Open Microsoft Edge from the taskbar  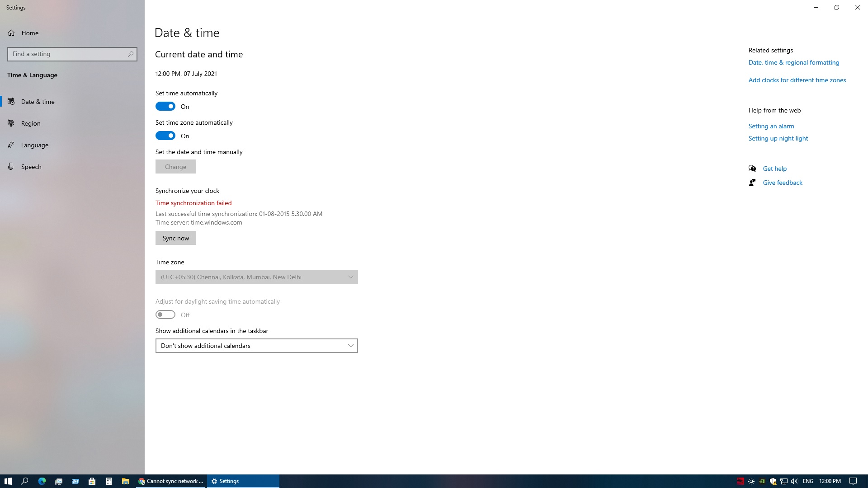42,481
